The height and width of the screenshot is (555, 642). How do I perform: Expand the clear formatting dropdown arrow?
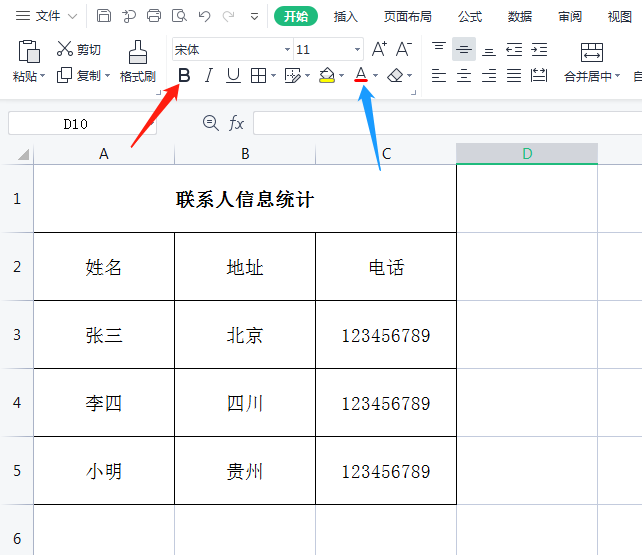pos(409,76)
